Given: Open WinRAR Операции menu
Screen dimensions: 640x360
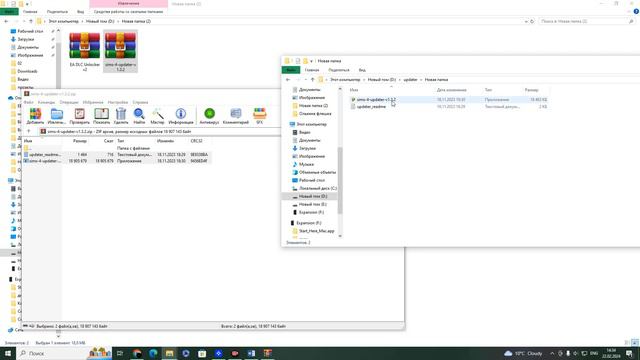Looking at the screenshot, I should point(69,102).
